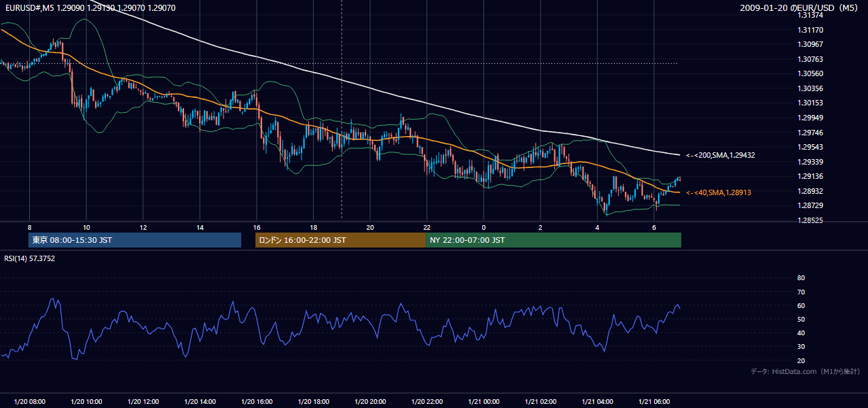Click price axis value 1.29746
The image size is (868, 408).
point(810,133)
